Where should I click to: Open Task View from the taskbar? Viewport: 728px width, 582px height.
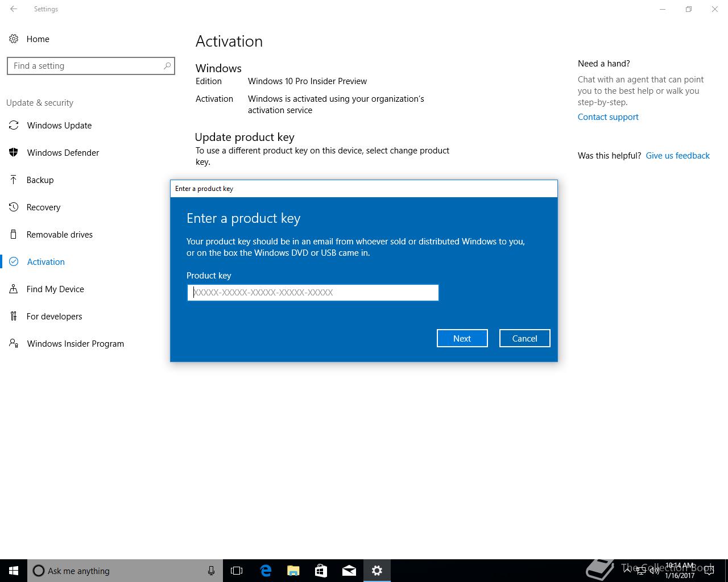pos(237,571)
